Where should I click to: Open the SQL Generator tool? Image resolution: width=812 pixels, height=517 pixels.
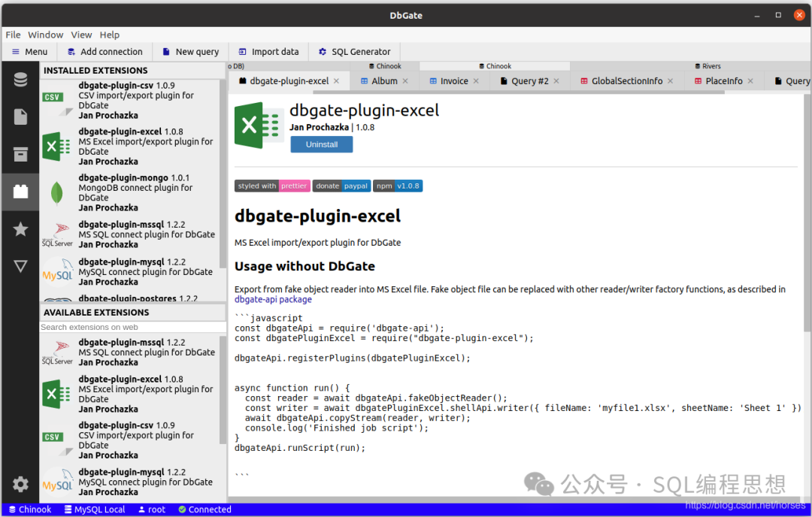pos(353,52)
